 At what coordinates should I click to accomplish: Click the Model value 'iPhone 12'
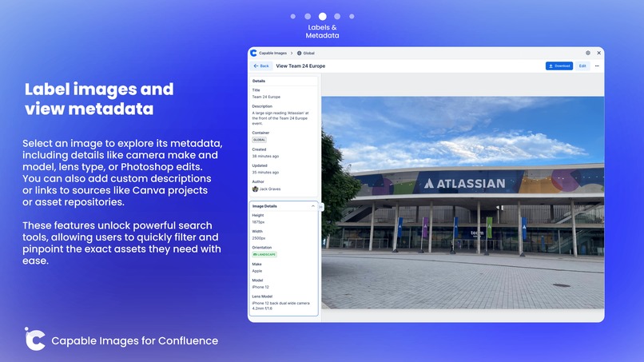[260, 287]
